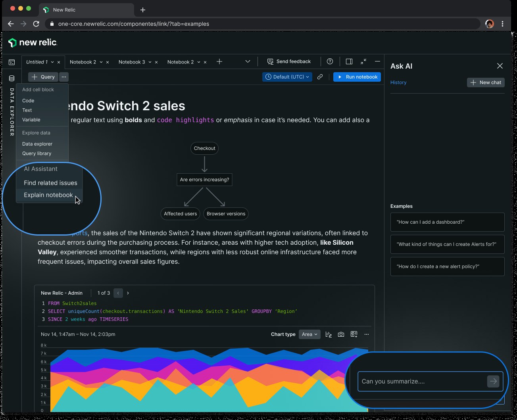517x420 pixels.
Task: Start a New chat in Ask AI
Action: (x=486, y=82)
